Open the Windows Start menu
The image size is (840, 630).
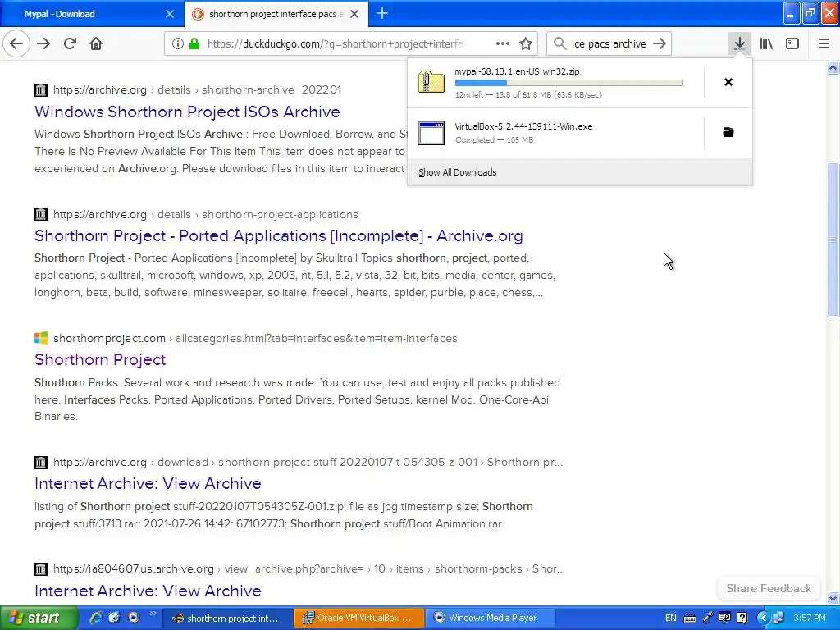point(39,618)
